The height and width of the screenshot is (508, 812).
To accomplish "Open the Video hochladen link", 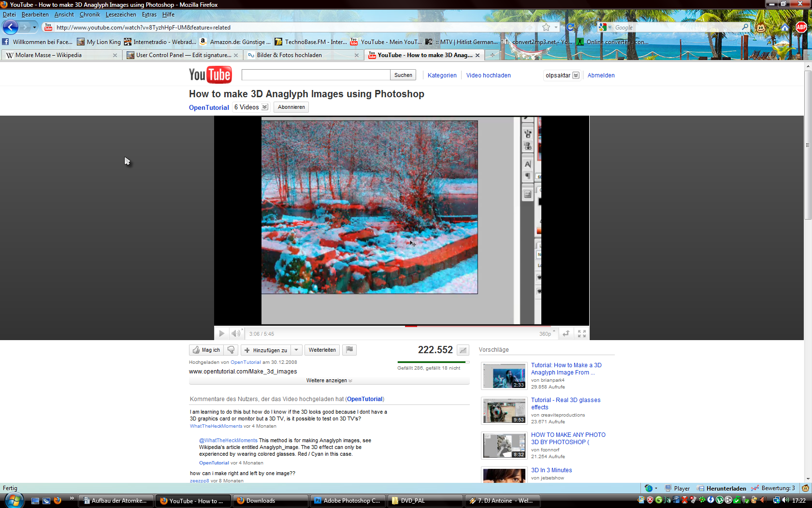I will click(x=488, y=75).
